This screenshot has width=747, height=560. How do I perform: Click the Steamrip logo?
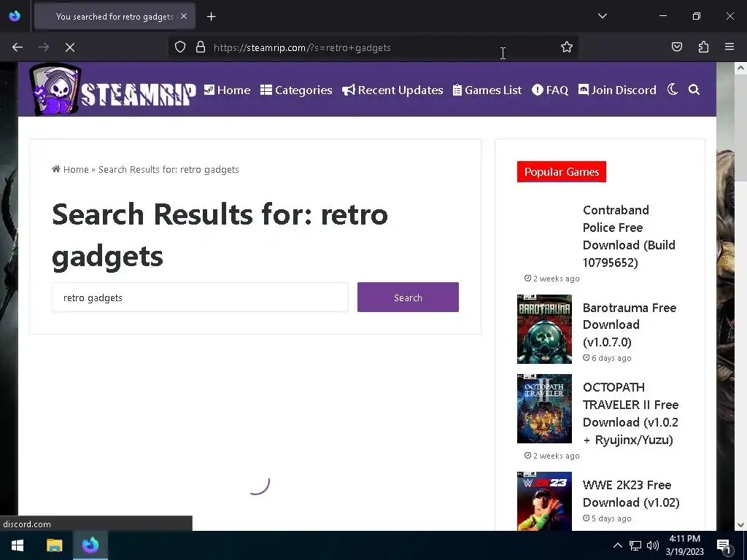[112, 90]
